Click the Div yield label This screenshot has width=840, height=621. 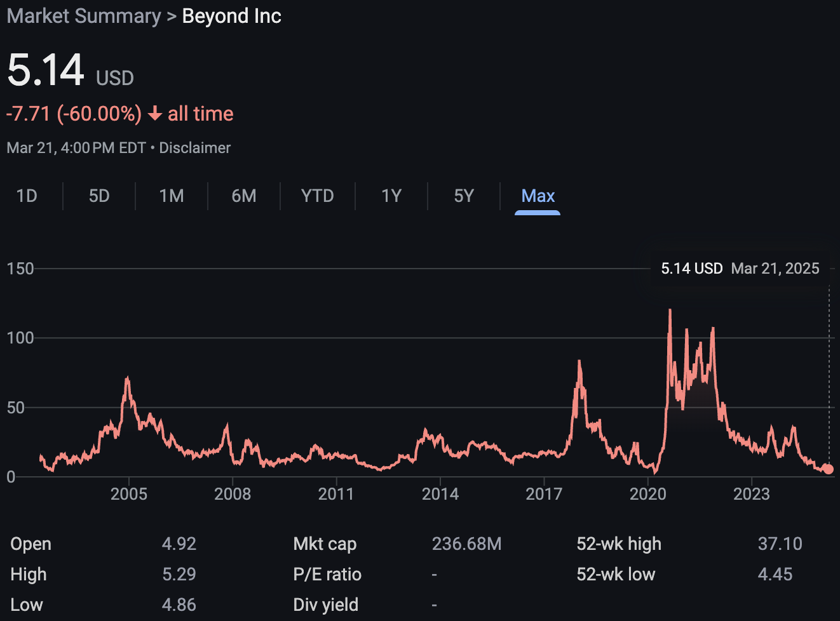326,604
